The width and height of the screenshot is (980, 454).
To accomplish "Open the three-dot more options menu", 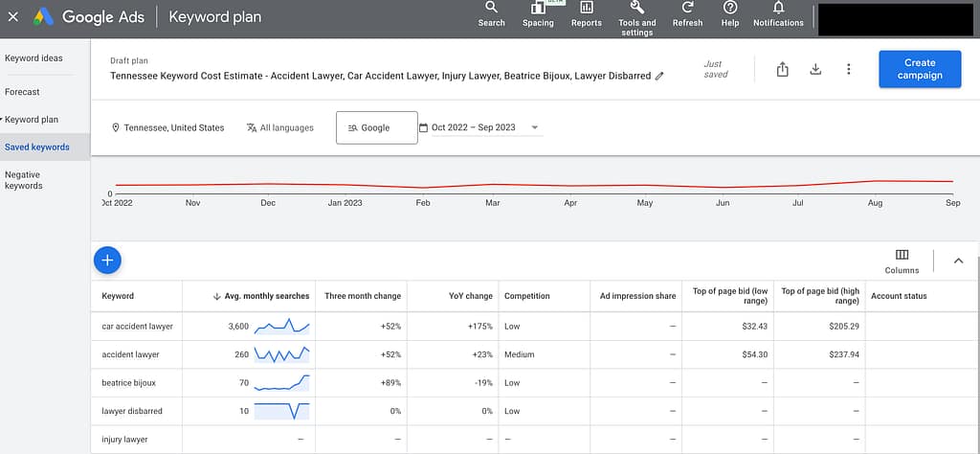I will tap(848, 69).
